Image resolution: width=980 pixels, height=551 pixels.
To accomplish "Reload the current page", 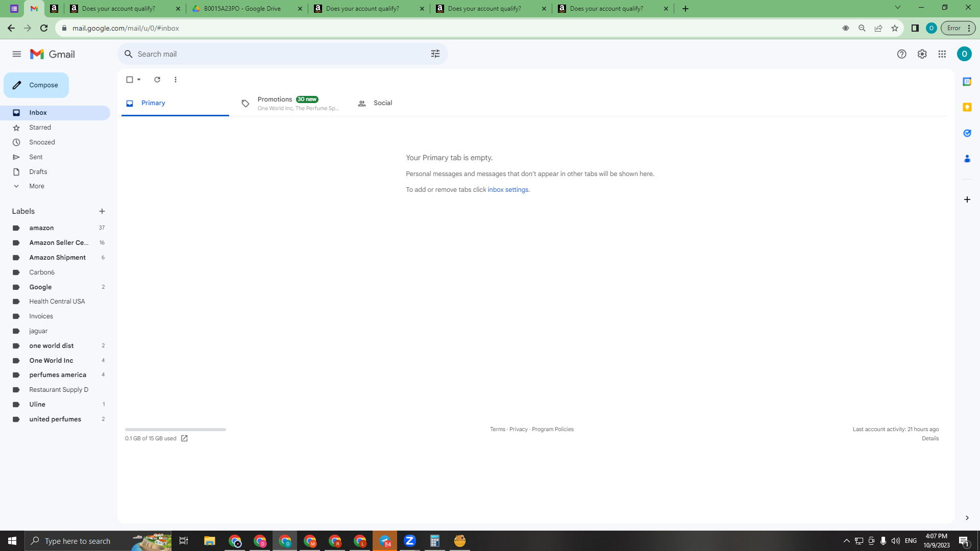I will click(x=44, y=28).
